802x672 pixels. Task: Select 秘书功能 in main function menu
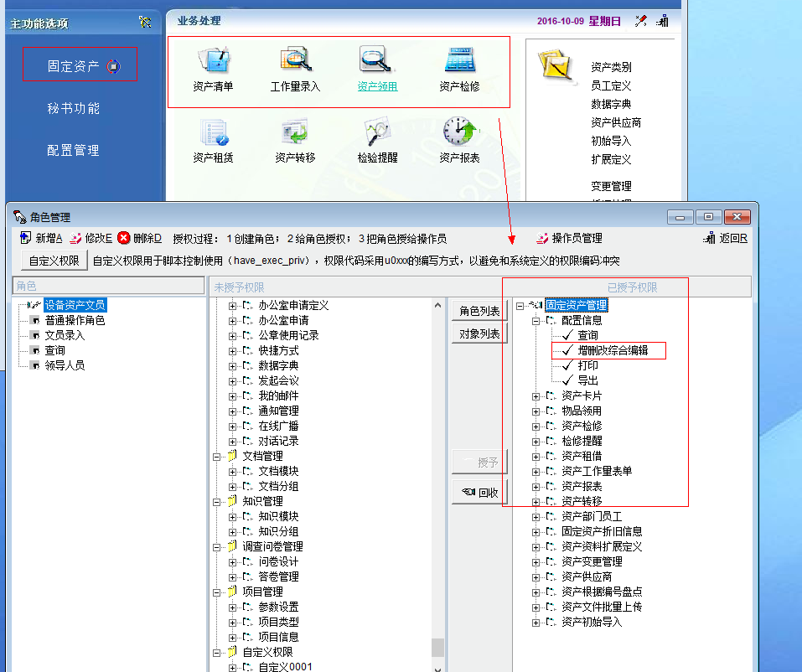(74, 108)
